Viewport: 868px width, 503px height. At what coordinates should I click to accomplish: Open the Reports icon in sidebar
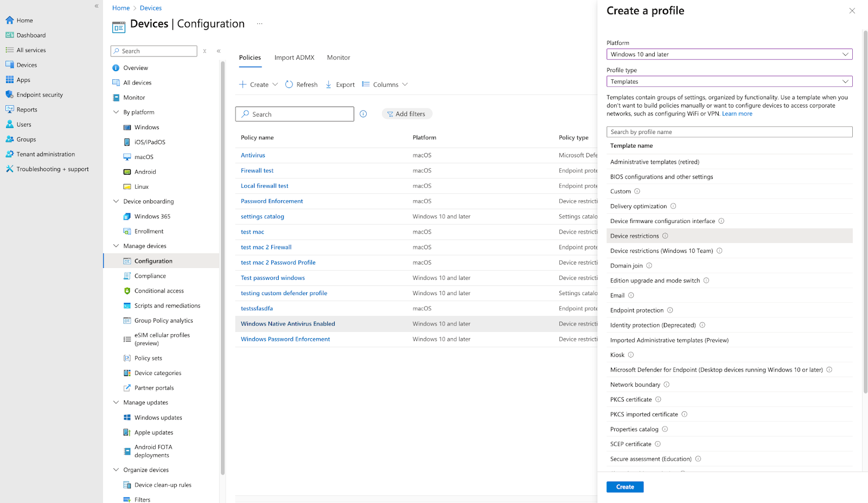pos(10,109)
